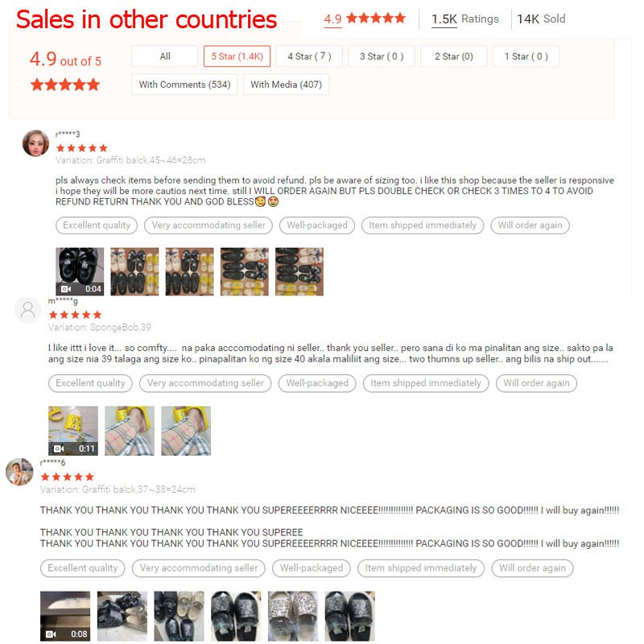Show reviews With Media (407)
The image size is (644, 644).
(x=287, y=85)
